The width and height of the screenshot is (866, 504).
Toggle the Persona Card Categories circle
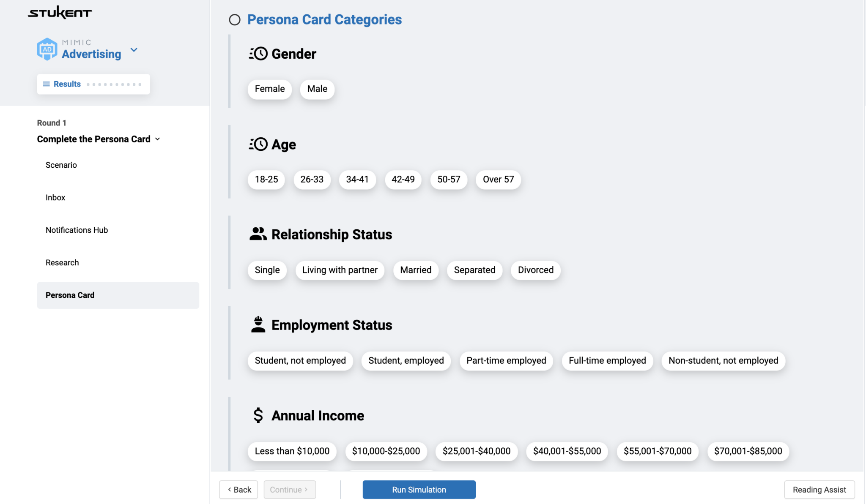coord(235,20)
